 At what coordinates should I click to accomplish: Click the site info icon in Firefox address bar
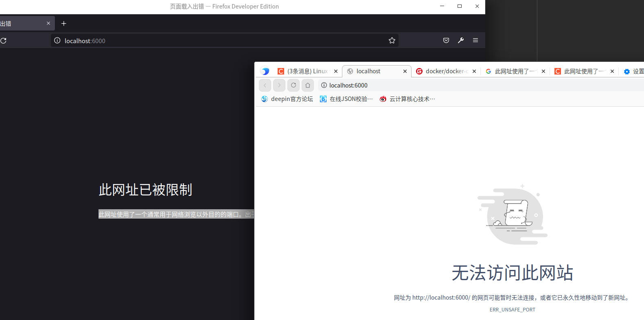57,40
